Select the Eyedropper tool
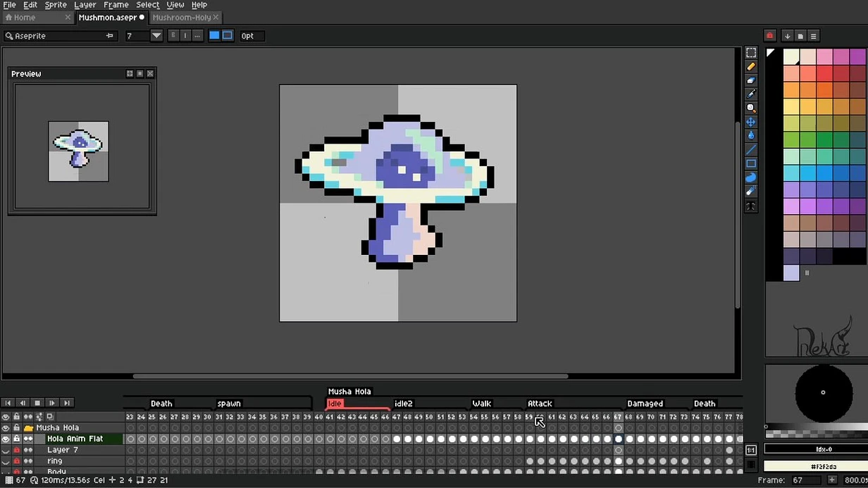 tap(751, 94)
